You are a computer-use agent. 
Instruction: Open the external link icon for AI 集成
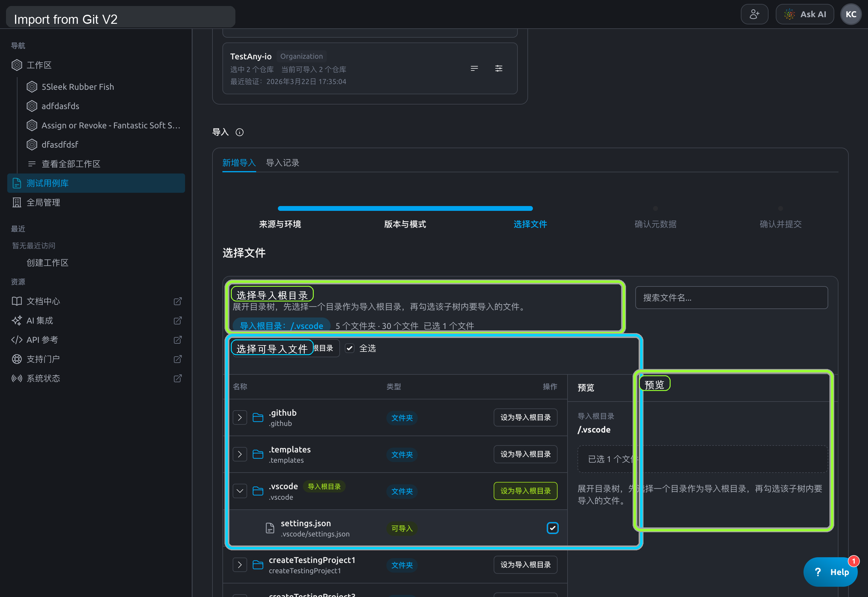click(178, 320)
